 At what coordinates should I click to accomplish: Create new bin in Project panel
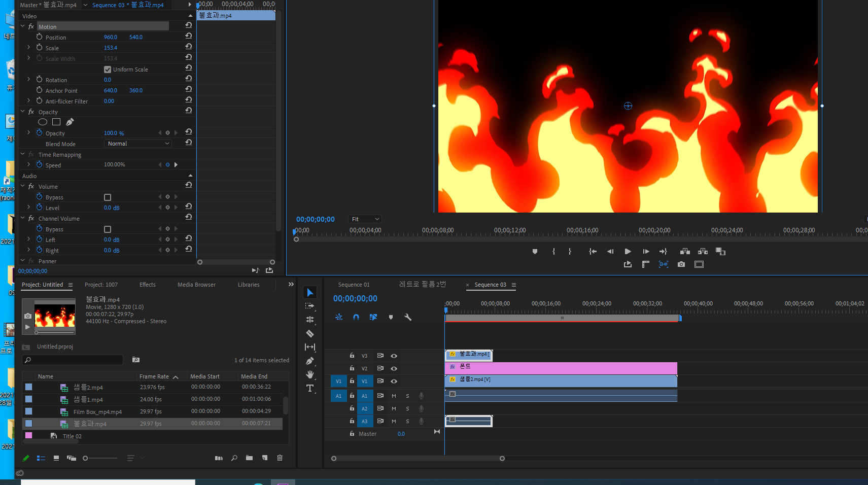(x=249, y=458)
